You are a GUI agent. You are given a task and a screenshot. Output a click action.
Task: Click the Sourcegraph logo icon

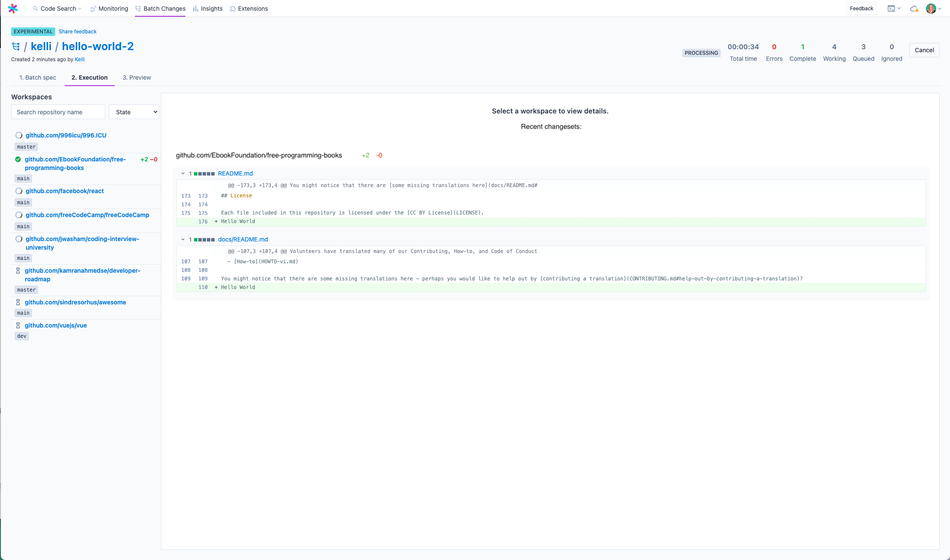tap(13, 9)
